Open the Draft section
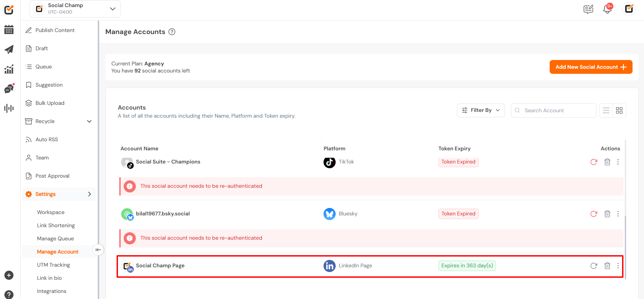Screen dimensions: 644x299 42,49
